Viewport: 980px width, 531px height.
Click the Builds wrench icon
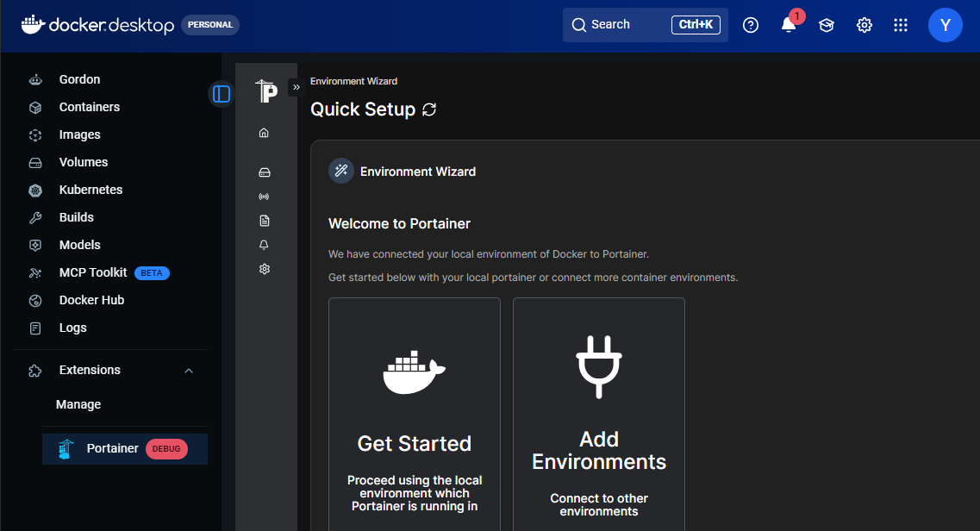click(35, 218)
